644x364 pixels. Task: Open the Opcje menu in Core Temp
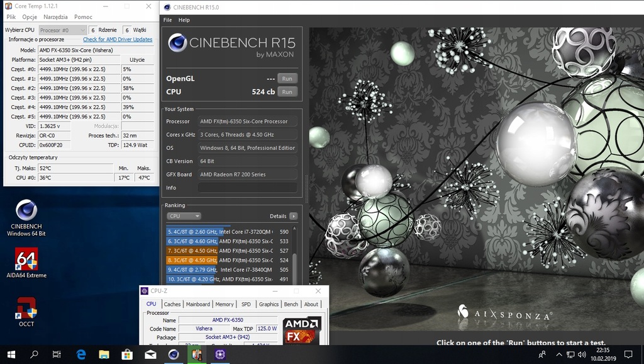click(30, 17)
